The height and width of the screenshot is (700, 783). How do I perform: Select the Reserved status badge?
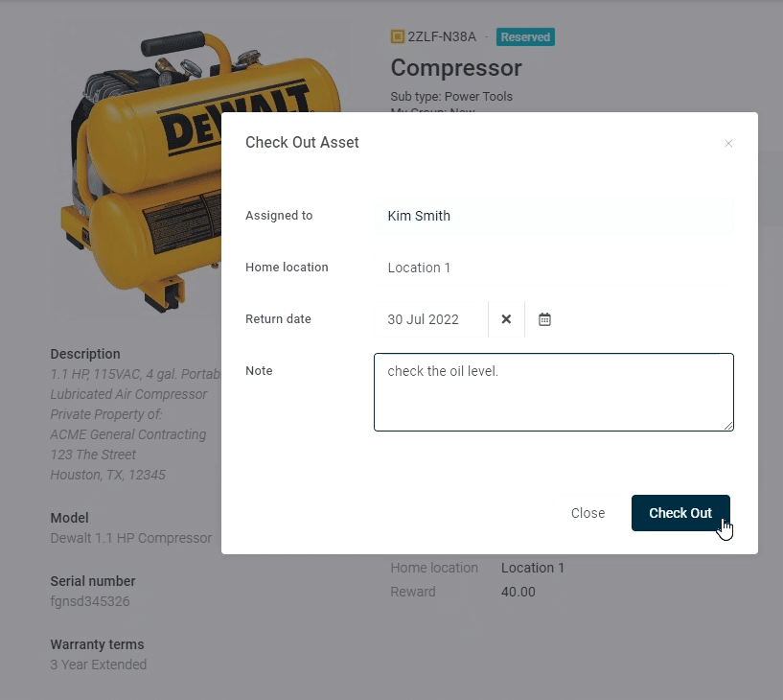pos(525,37)
